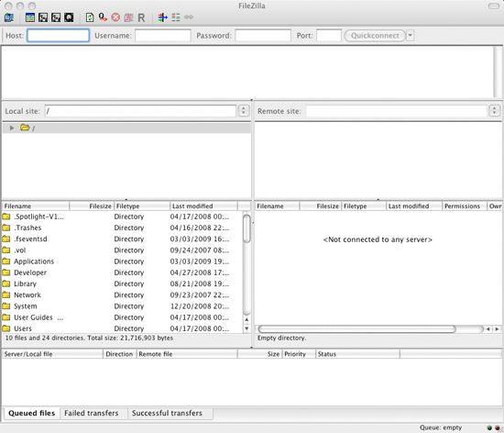Screen dimensions: 504x433
Task: Click the Server/Local file queue column header
Action: click(52, 354)
